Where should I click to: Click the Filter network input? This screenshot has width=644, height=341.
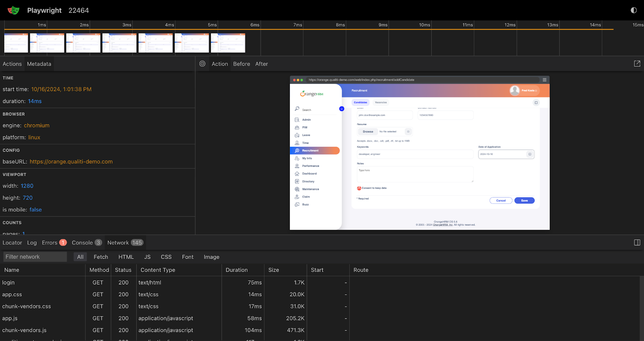(35, 257)
